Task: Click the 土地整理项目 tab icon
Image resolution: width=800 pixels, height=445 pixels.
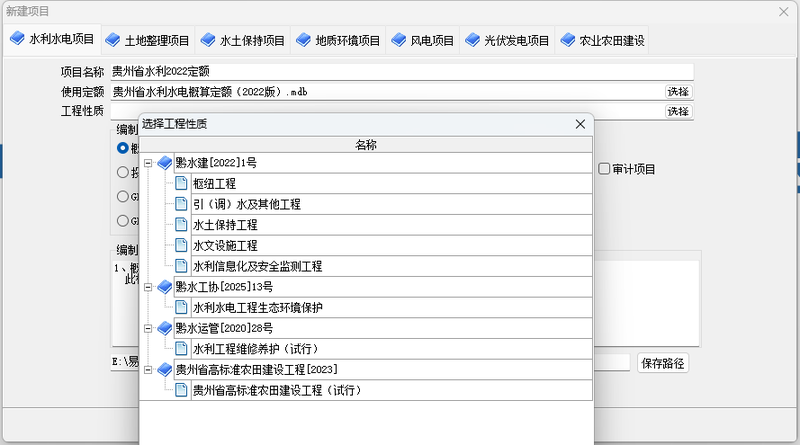Action: [x=112, y=40]
